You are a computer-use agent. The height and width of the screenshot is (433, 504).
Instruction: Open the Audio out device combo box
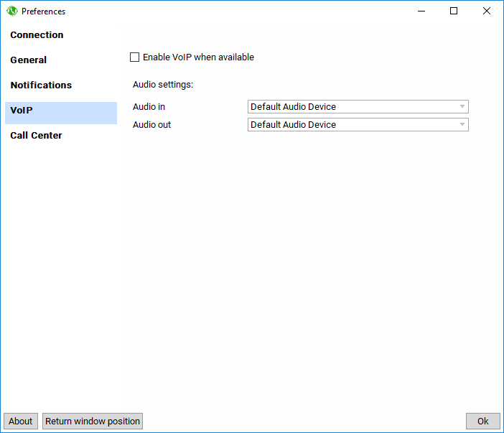(x=352, y=125)
